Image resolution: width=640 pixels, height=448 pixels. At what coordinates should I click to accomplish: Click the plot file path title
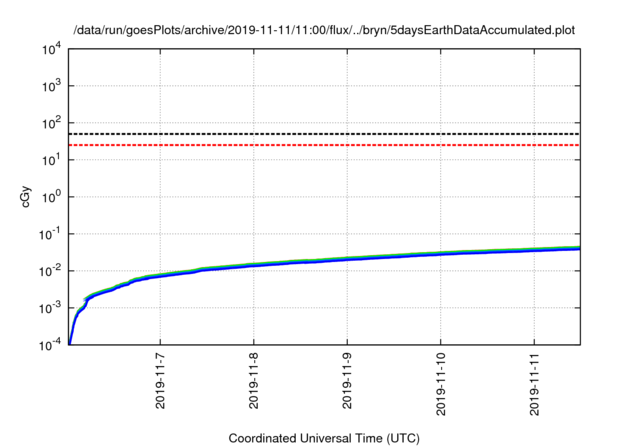[x=324, y=30]
